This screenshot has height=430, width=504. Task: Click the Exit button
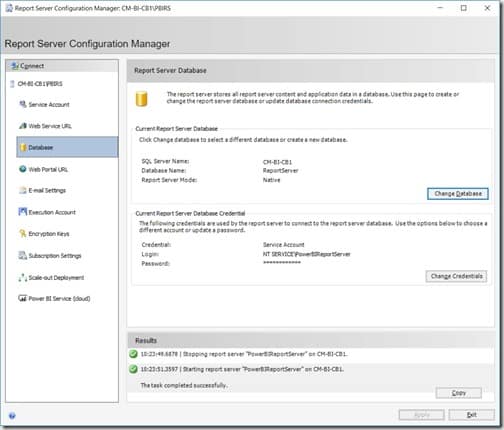(471, 415)
